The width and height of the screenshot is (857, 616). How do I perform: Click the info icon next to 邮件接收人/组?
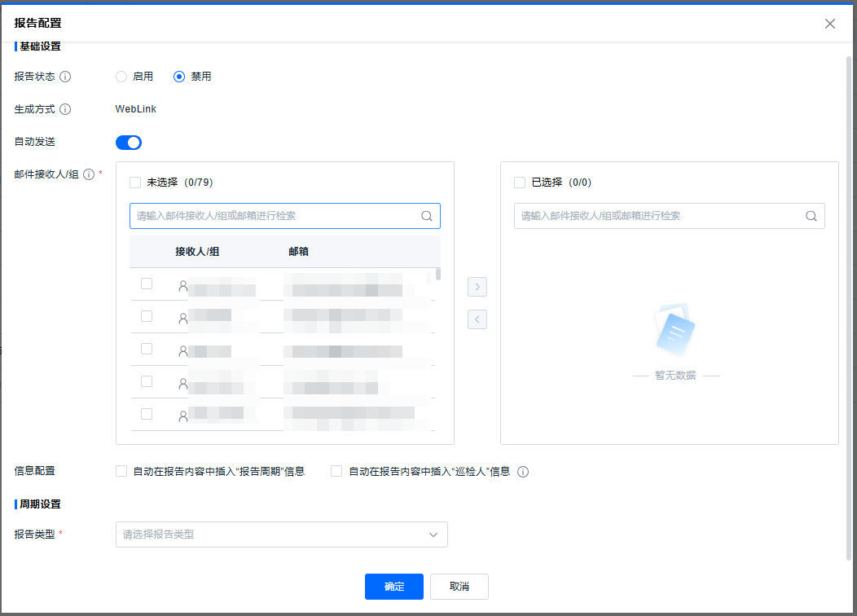(x=89, y=174)
